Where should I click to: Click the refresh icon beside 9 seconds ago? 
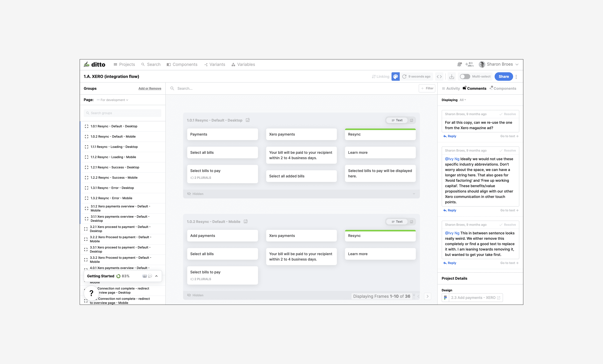[404, 77]
